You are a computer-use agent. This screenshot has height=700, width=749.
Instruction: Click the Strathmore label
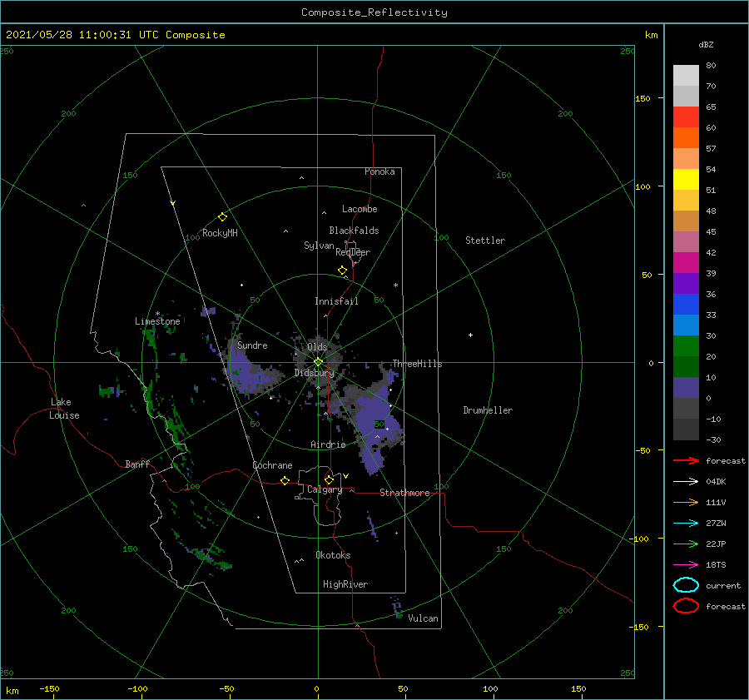tap(404, 493)
